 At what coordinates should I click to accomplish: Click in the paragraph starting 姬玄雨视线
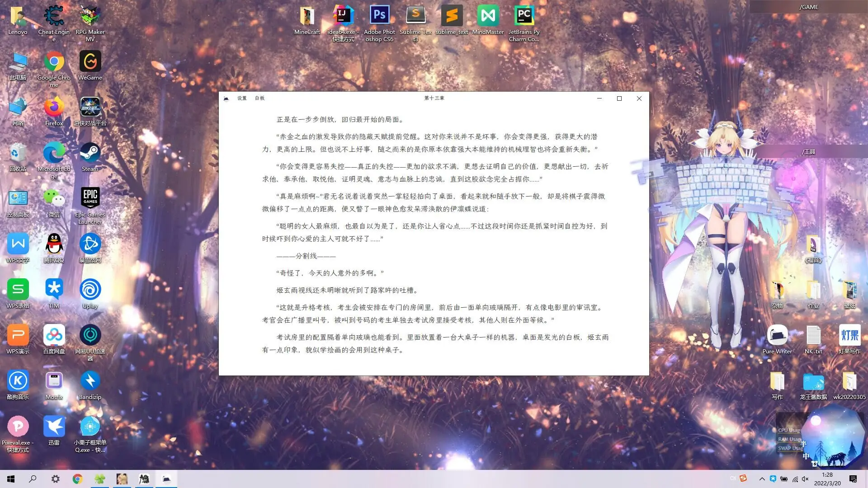point(348,290)
